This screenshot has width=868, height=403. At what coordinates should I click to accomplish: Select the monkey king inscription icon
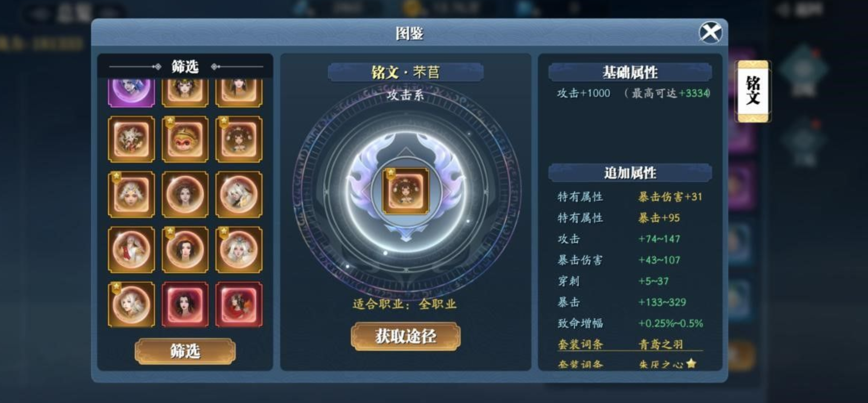(x=185, y=139)
